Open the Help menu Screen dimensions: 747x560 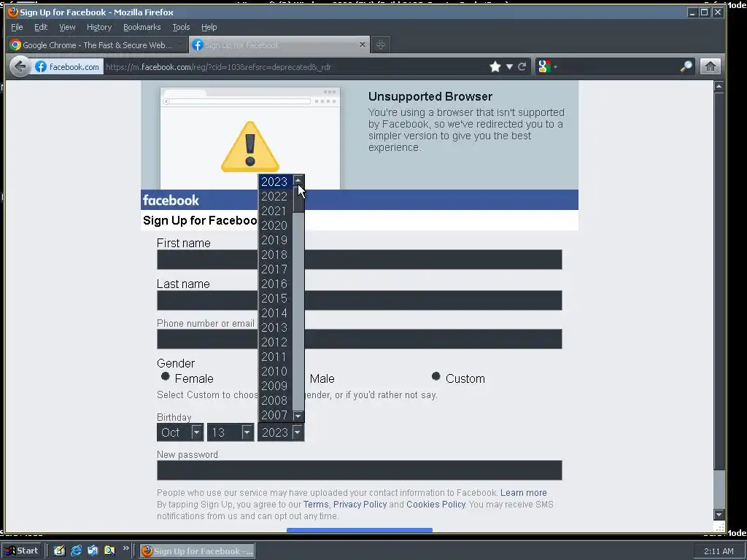[x=209, y=27]
